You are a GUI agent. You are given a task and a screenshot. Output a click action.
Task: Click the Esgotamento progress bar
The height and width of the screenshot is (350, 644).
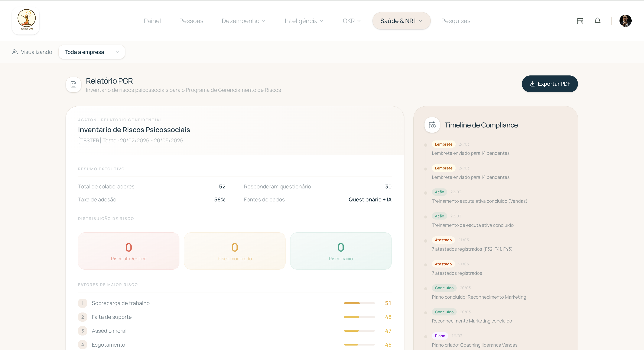(359, 344)
